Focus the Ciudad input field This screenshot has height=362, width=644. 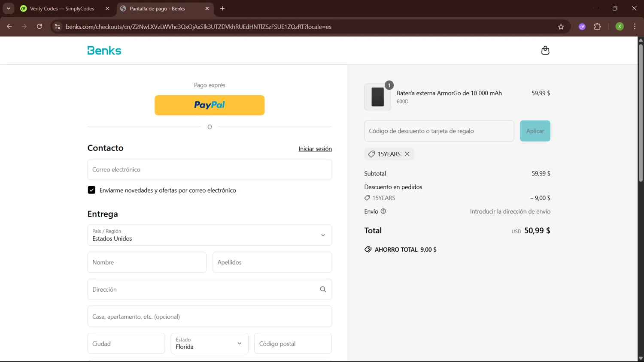coord(126,344)
